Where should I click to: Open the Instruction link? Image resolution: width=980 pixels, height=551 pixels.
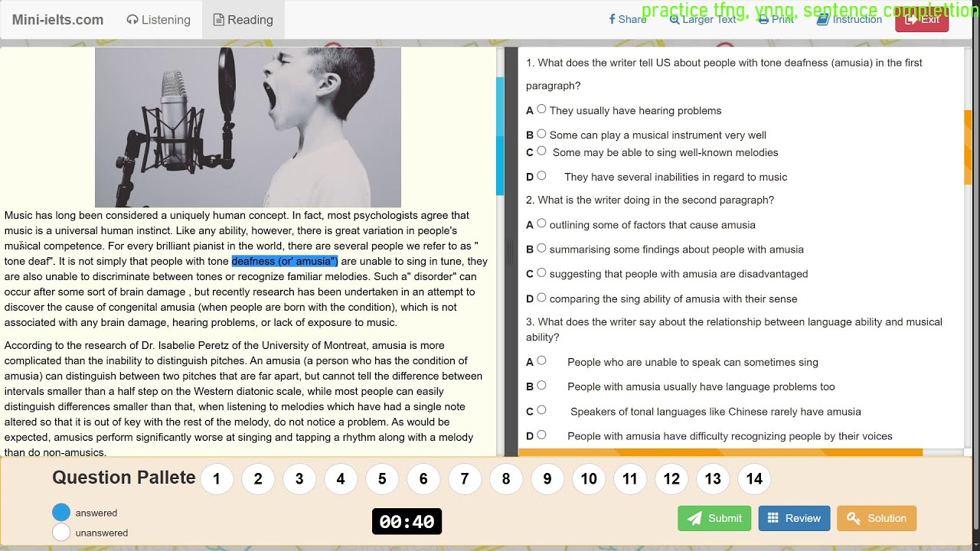(849, 19)
